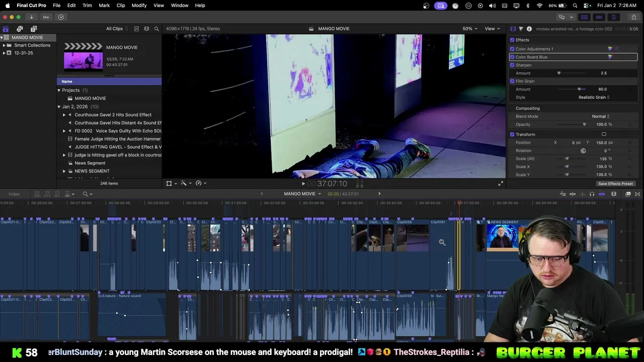Toggle the Browser panel visibility
The image size is (644, 362).
584,17
